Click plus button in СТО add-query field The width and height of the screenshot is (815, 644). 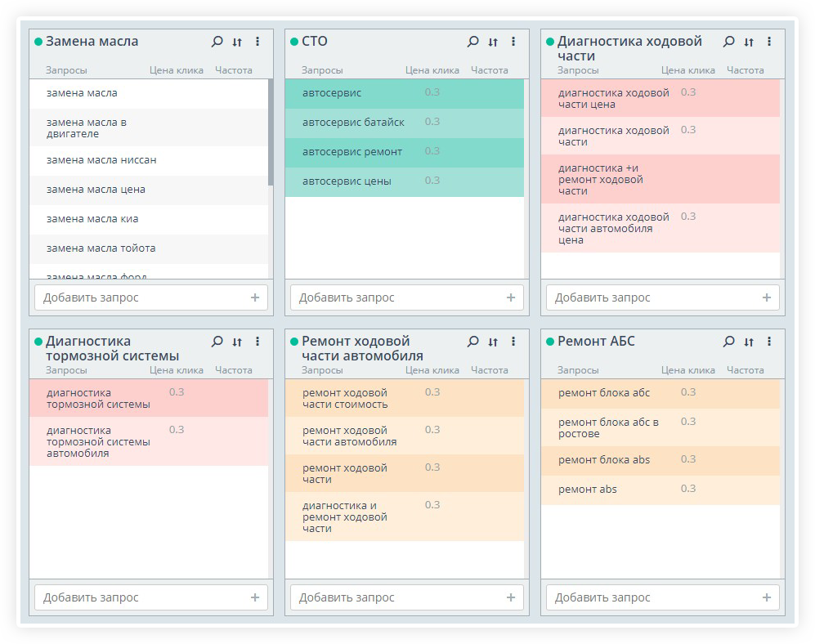click(511, 297)
